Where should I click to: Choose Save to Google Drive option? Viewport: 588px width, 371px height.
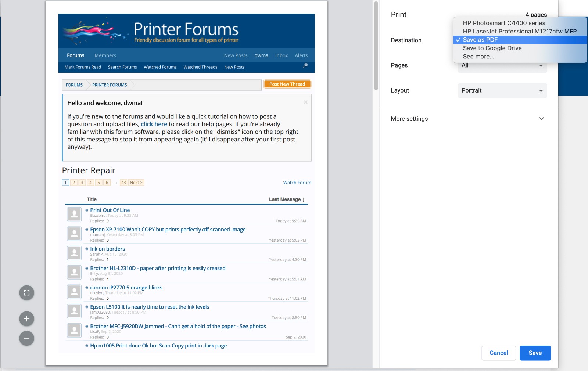click(520, 48)
